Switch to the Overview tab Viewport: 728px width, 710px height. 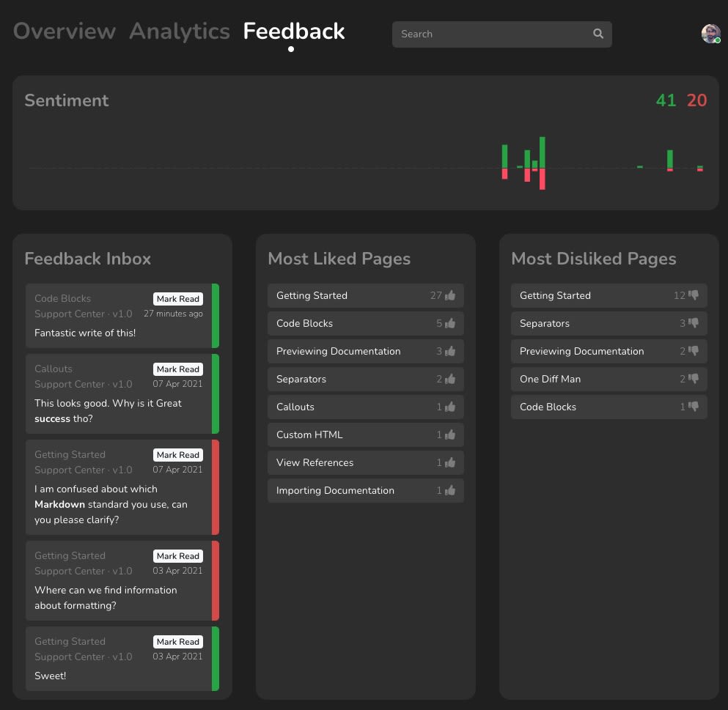[x=65, y=32]
